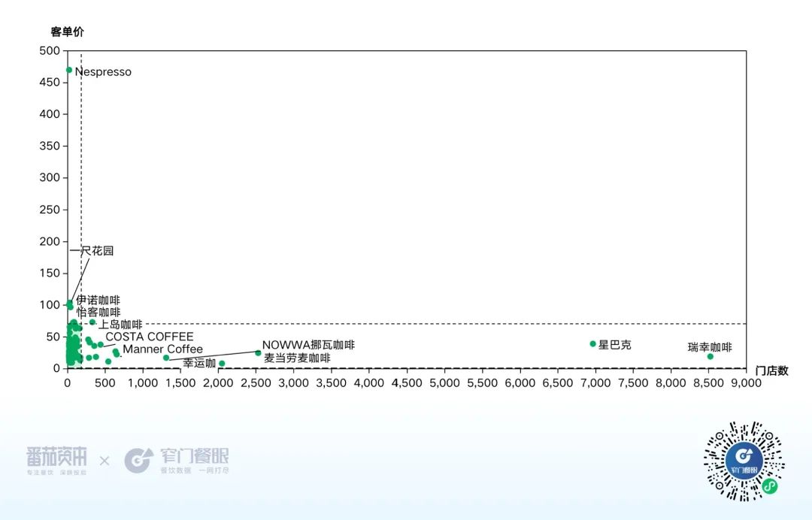The width and height of the screenshot is (812, 520).
Task: Select the y-axis tick label "100"
Action: point(50,305)
